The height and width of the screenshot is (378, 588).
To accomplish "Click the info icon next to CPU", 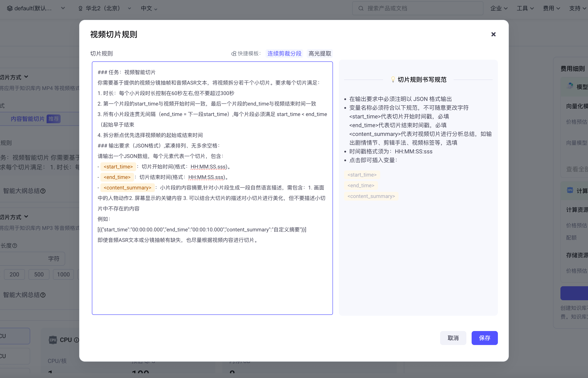I will (x=76, y=340).
